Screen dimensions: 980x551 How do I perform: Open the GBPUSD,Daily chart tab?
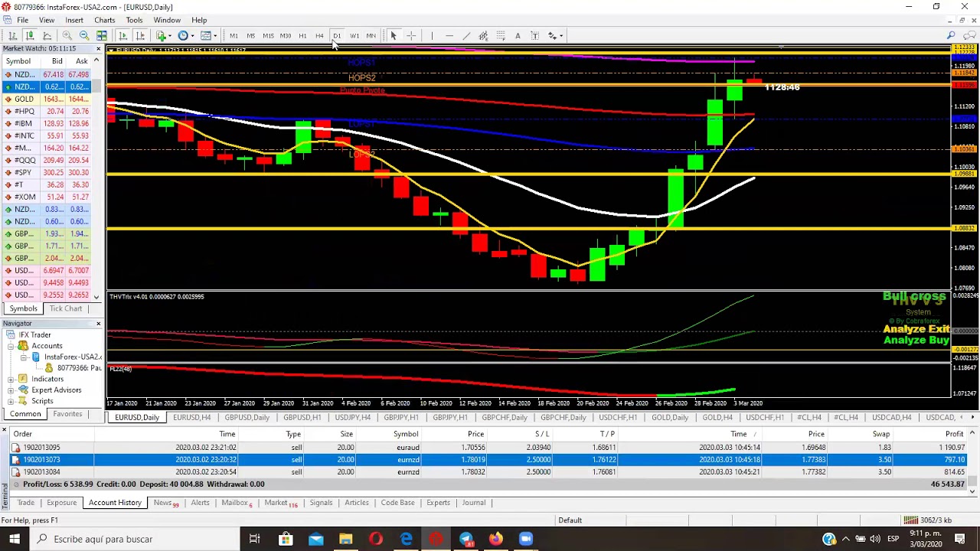(x=247, y=417)
